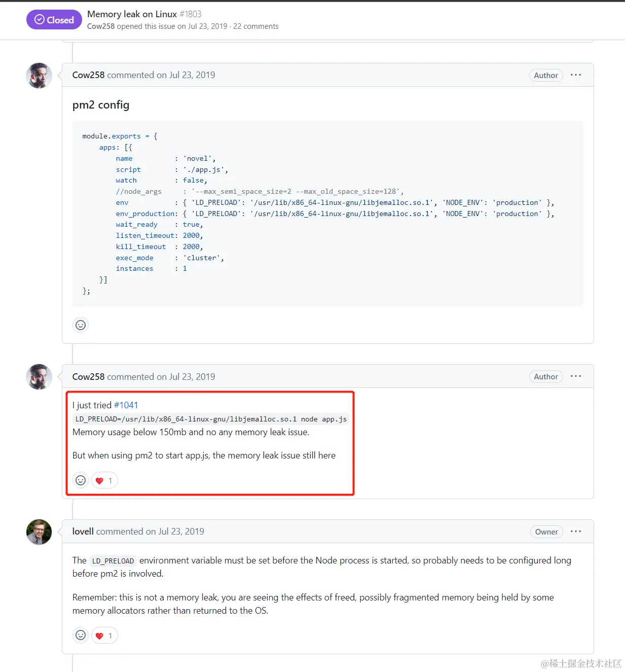Open issue link #1041
This screenshot has height=672, width=625.
(x=126, y=405)
